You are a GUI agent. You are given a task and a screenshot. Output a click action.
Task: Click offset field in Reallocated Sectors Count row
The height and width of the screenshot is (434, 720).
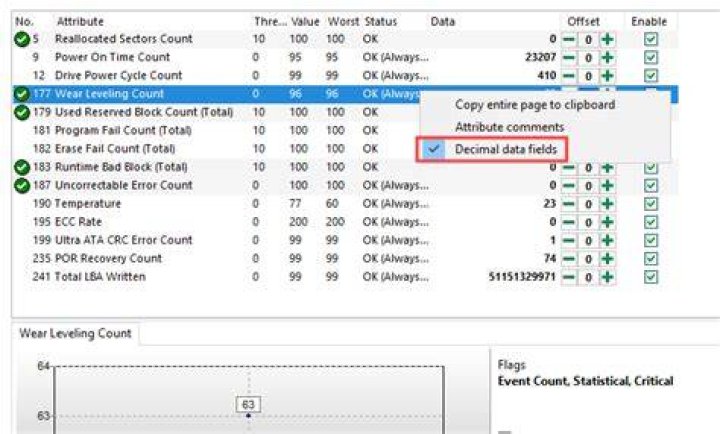tap(588, 39)
